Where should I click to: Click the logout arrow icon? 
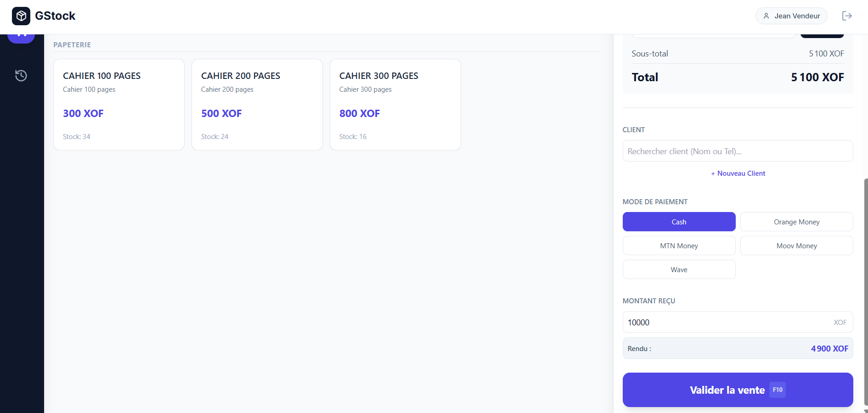[847, 16]
